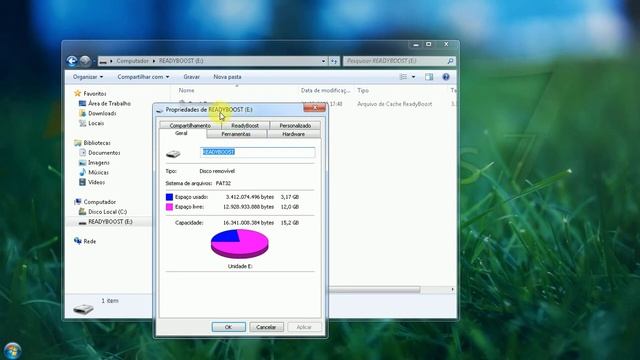Select Documentos in sidebar tree
The height and width of the screenshot is (360, 640).
(104, 153)
